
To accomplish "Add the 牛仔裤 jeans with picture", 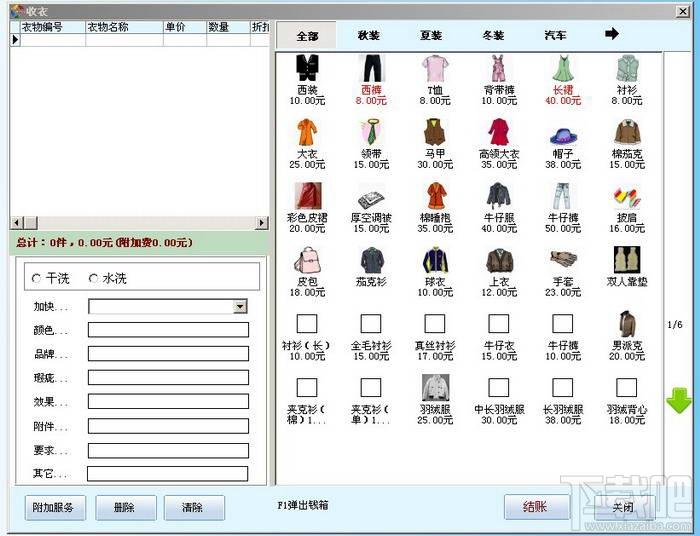I will click(x=562, y=196).
